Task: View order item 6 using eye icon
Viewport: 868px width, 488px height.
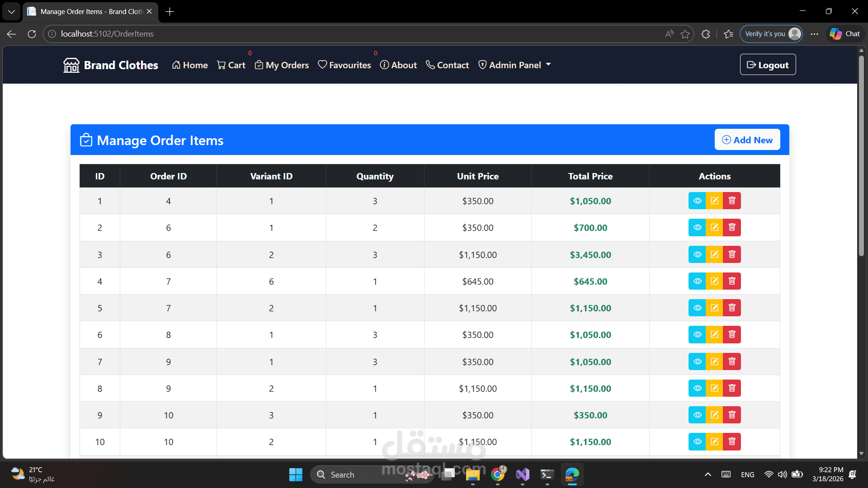Action: pyautogui.click(x=697, y=334)
